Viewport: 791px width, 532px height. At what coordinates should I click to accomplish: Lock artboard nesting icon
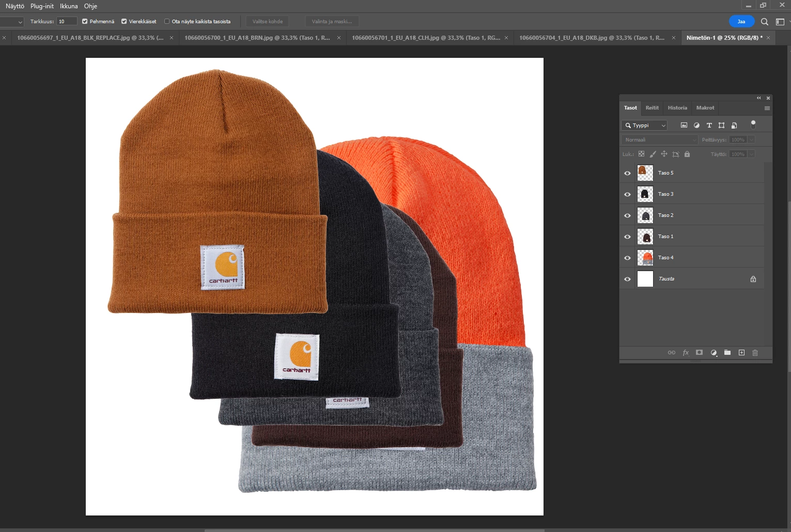coord(676,154)
